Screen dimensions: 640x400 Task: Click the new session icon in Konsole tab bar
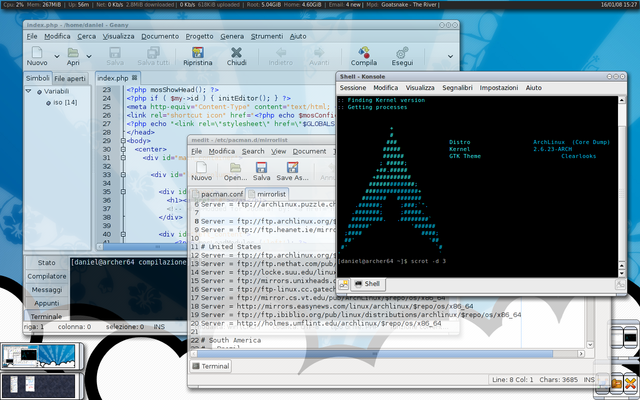[344, 284]
